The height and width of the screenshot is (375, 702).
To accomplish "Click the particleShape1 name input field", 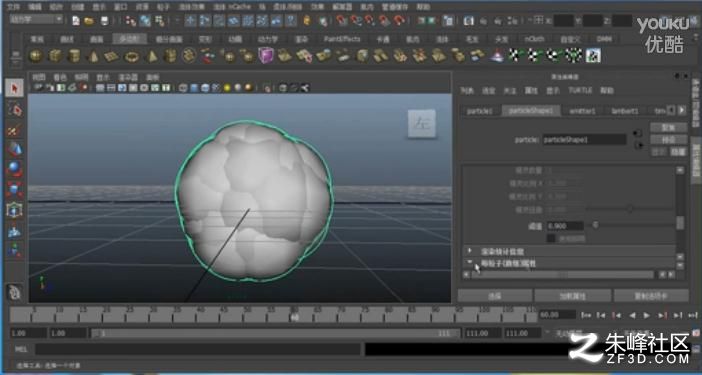I will (x=584, y=140).
